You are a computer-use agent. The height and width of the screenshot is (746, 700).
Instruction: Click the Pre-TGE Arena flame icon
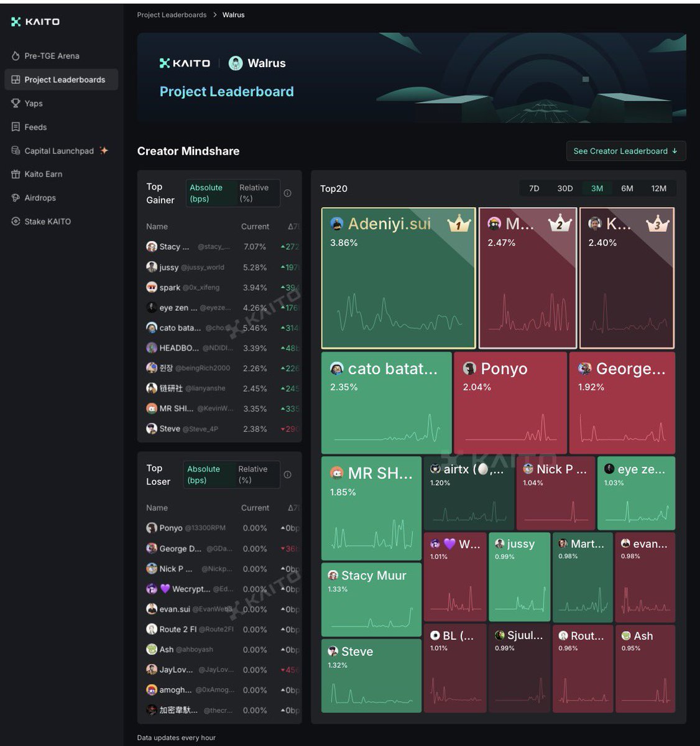point(16,56)
